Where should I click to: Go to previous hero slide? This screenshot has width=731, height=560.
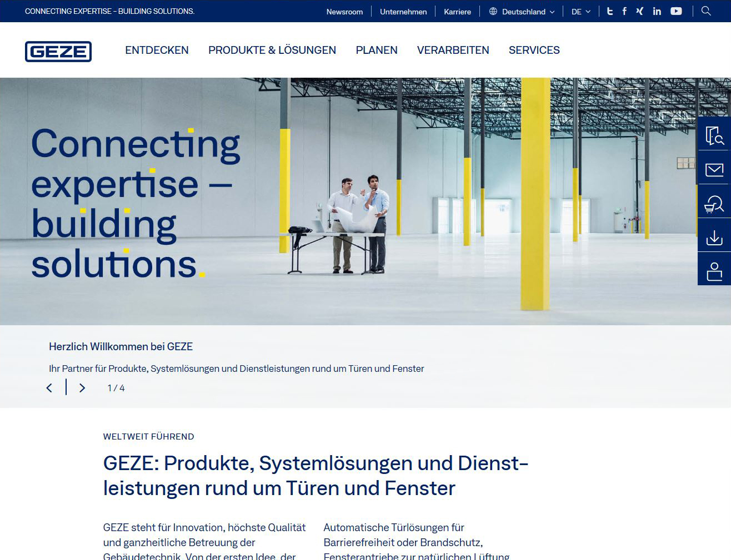pyautogui.click(x=49, y=388)
